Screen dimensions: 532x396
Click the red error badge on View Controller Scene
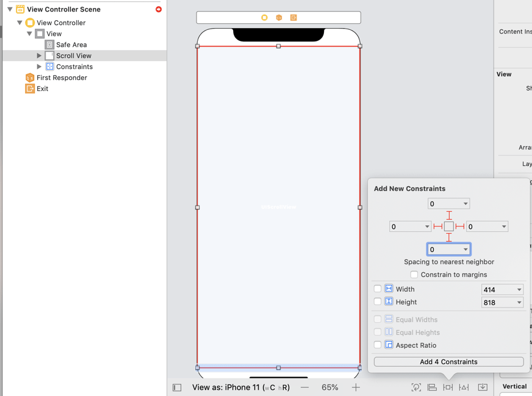pyautogui.click(x=157, y=9)
